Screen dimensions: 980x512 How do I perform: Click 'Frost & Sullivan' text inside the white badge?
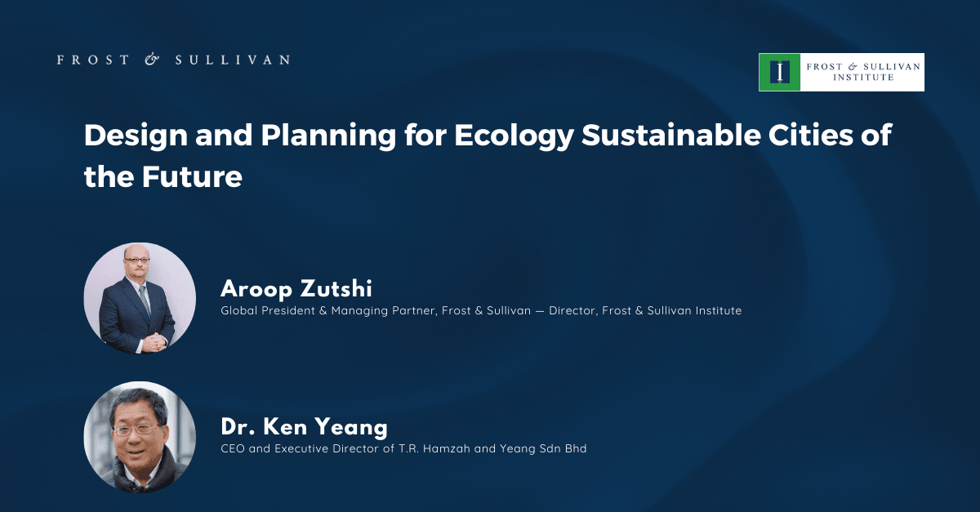[x=862, y=65]
